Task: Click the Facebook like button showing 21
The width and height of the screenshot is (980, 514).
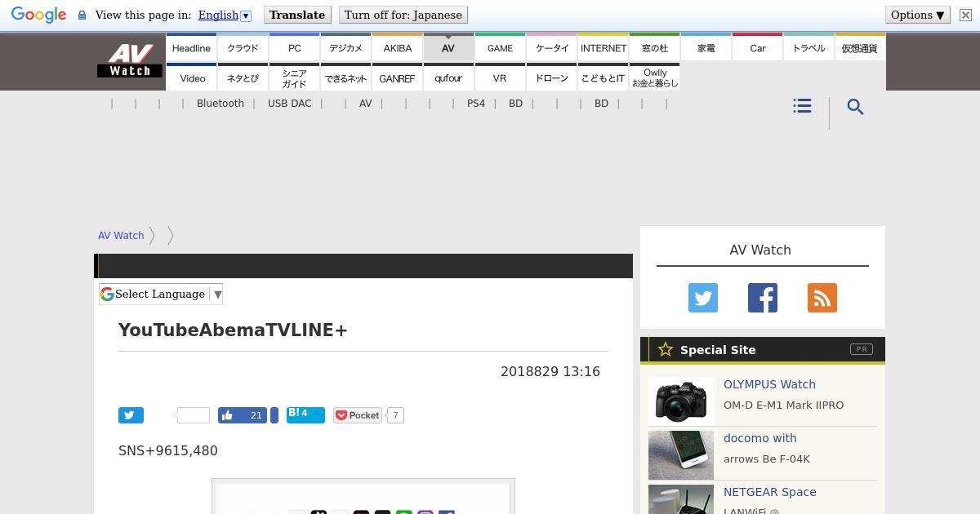Action: click(243, 415)
